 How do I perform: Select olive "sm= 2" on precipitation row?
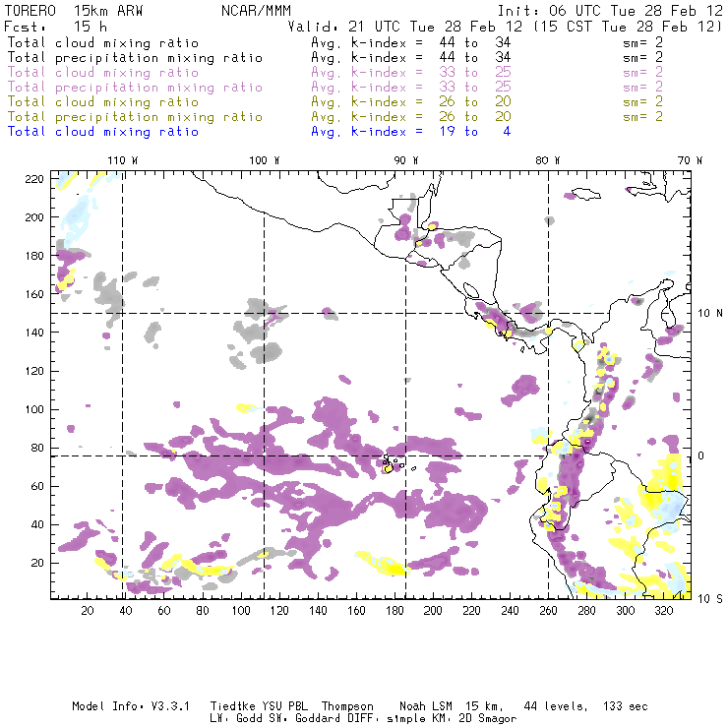[x=642, y=116]
